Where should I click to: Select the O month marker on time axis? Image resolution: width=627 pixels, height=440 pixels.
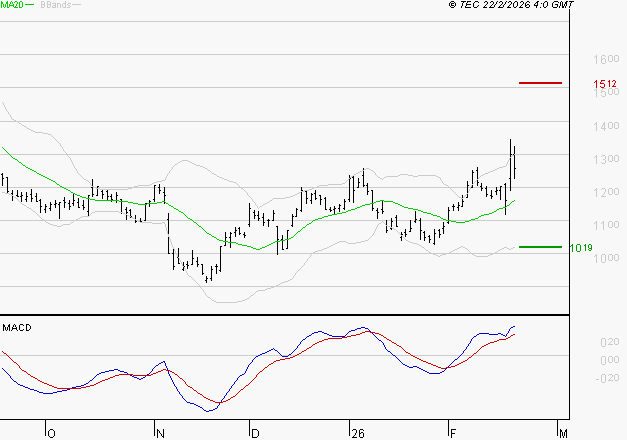click(51, 434)
